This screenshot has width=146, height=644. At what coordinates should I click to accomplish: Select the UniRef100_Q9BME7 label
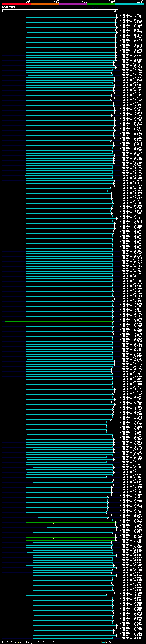click(131, 339)
